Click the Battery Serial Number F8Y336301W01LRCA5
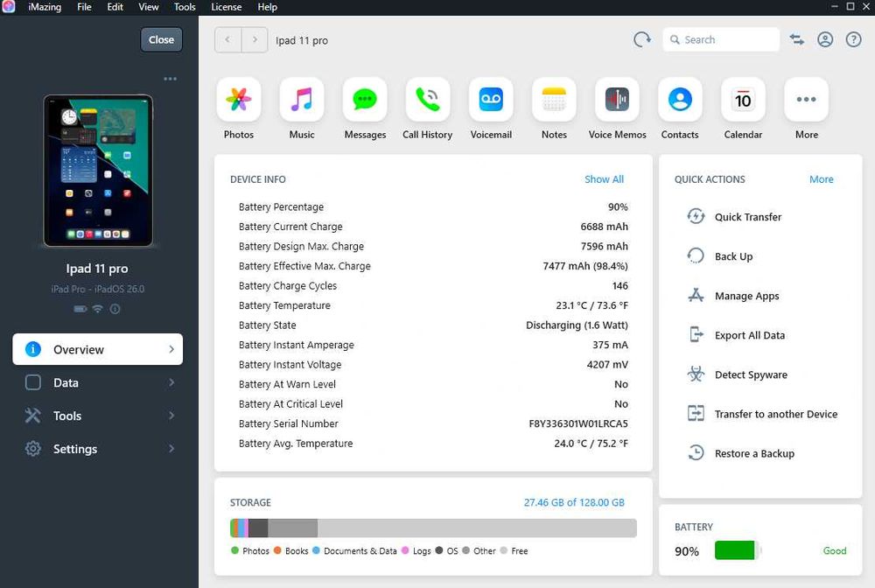The height and width of the screenshot is (588, 875). coord(578,423)
